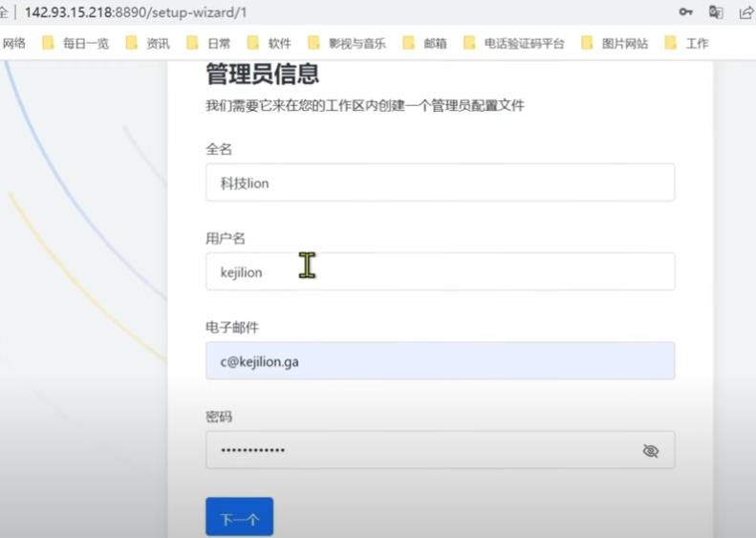Click the 密码 field label

pyautogui.click(x=219, y=417)
